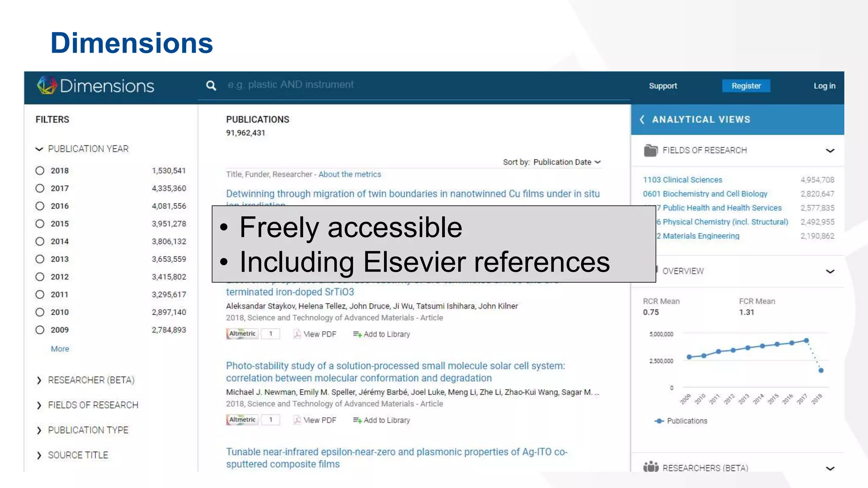
Task: Click author line starting Michael J. Newman
Action: pyautogui.click(x=412, y=392)
